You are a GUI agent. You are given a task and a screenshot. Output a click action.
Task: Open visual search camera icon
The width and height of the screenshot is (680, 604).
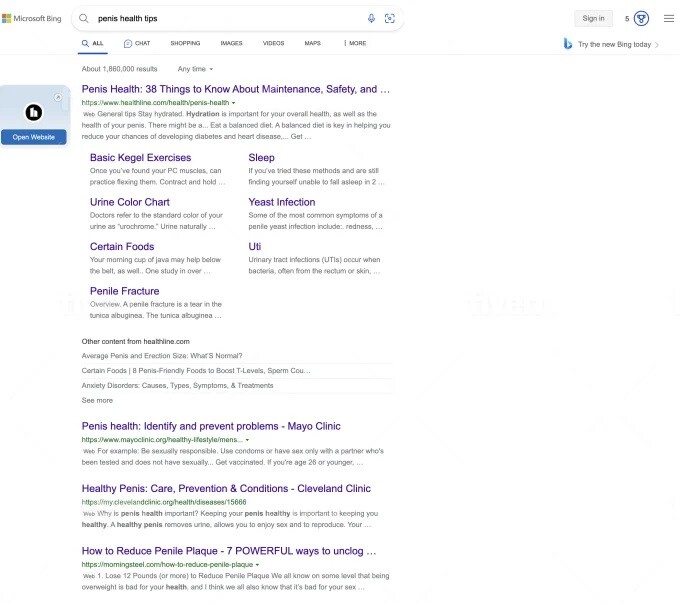pos(389,18)
